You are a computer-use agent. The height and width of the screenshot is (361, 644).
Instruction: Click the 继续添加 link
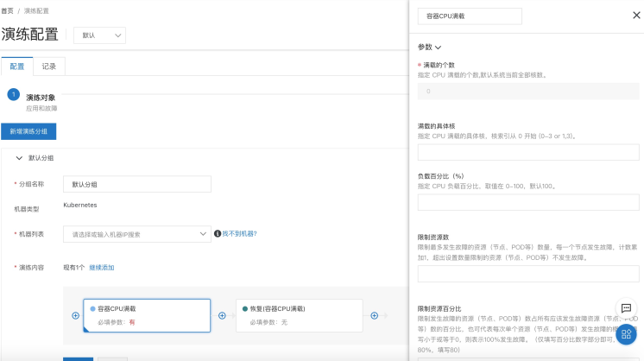102,268
